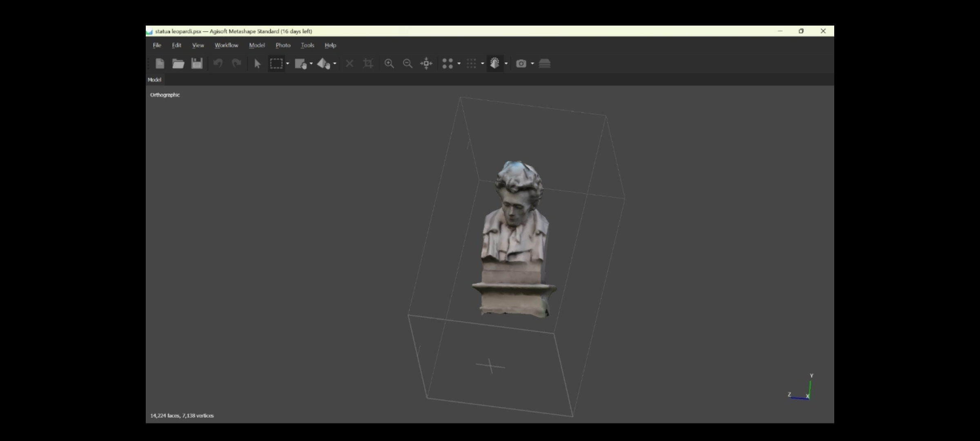
Task: Toggle the point cloud display icon
Action: coord(448,63)
